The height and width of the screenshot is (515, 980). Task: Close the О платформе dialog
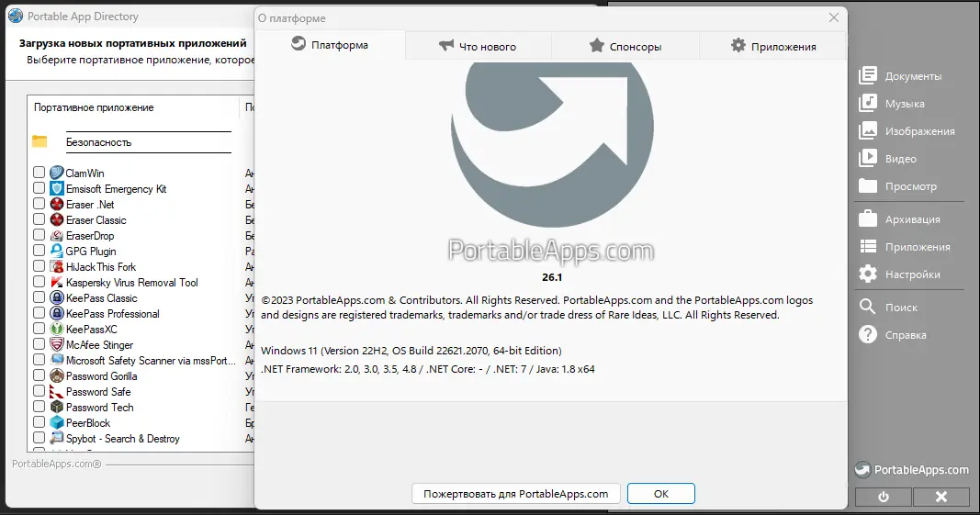click(x=834, y=17)
